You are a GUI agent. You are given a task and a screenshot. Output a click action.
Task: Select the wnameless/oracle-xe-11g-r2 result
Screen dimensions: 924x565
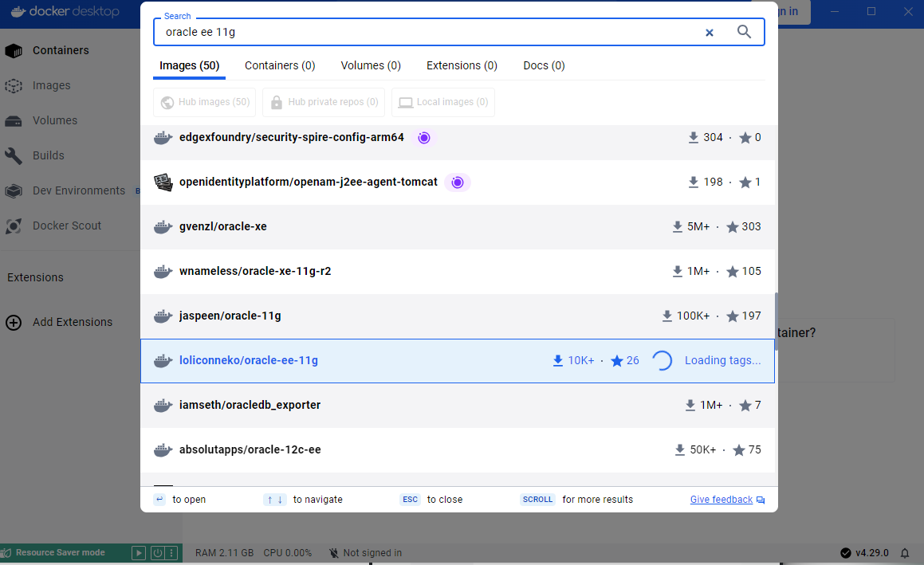458,272
